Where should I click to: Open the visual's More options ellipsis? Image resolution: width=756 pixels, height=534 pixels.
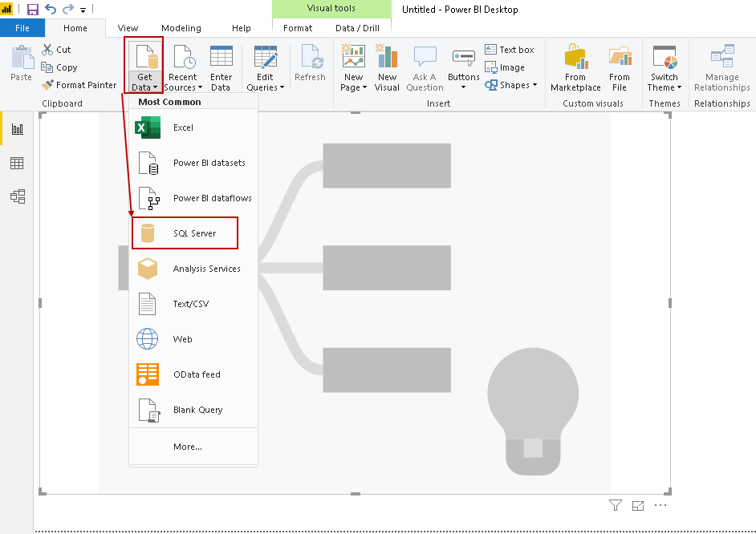tap(660, 505)
